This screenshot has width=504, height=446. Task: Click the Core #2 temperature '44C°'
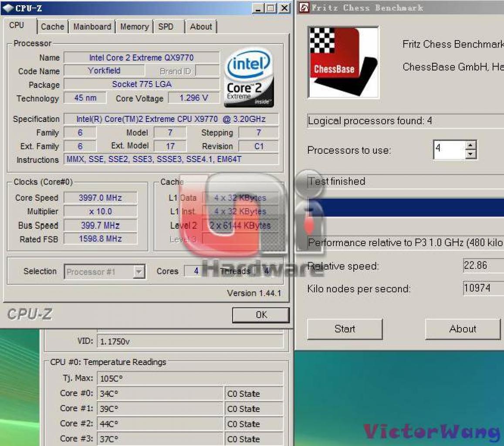coord(160,424)
